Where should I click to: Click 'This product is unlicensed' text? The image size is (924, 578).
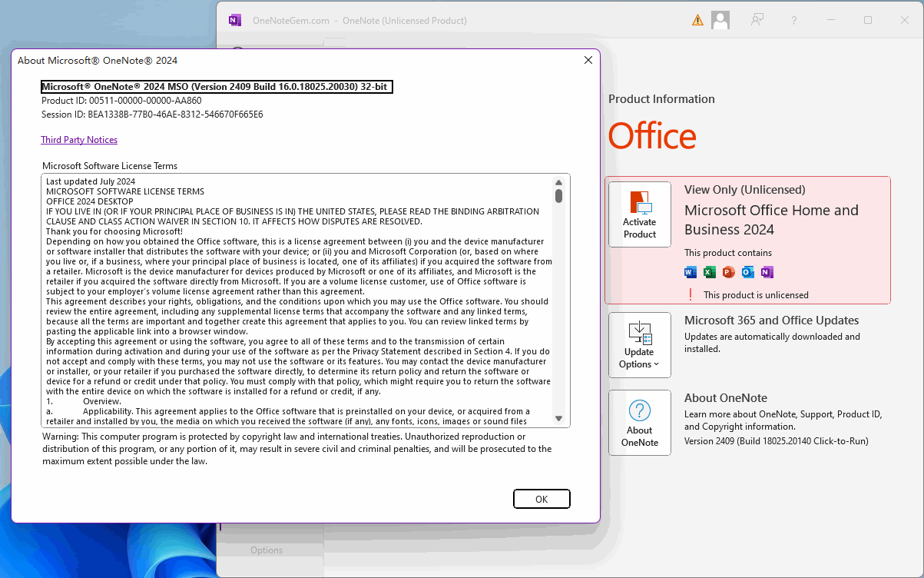click(756, 295)
